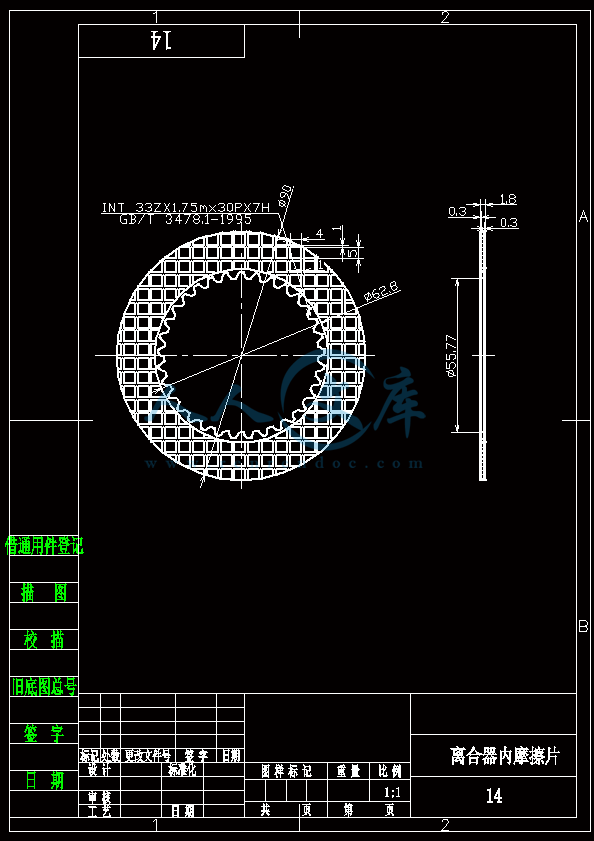The height and width of the screenshot is (841, 594).
Task: Select the green 描图 label
Action: pyautogui.click(x=45, y=593)
